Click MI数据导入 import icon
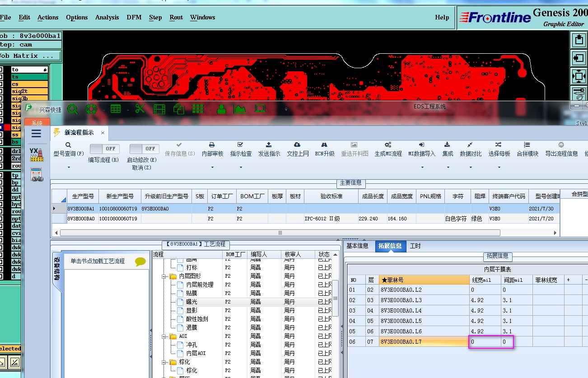Screen dimensions: 588x378 coord(421,145)
